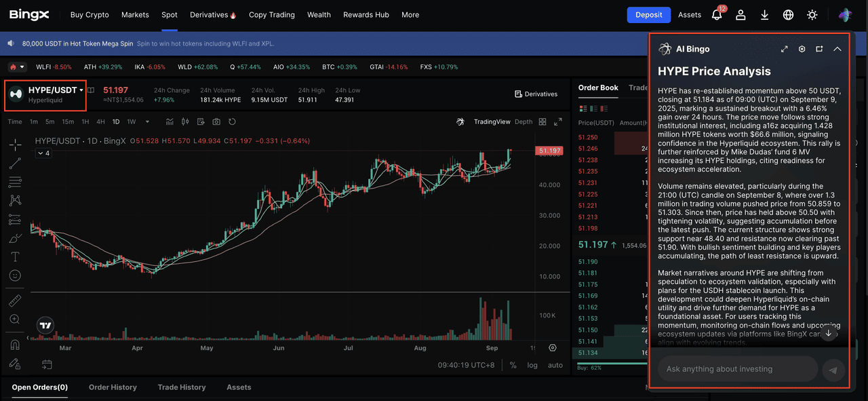This screenshot has width=868, height=401.
Task: Start a new AI Bingo chat
Action: pos(819,49)
